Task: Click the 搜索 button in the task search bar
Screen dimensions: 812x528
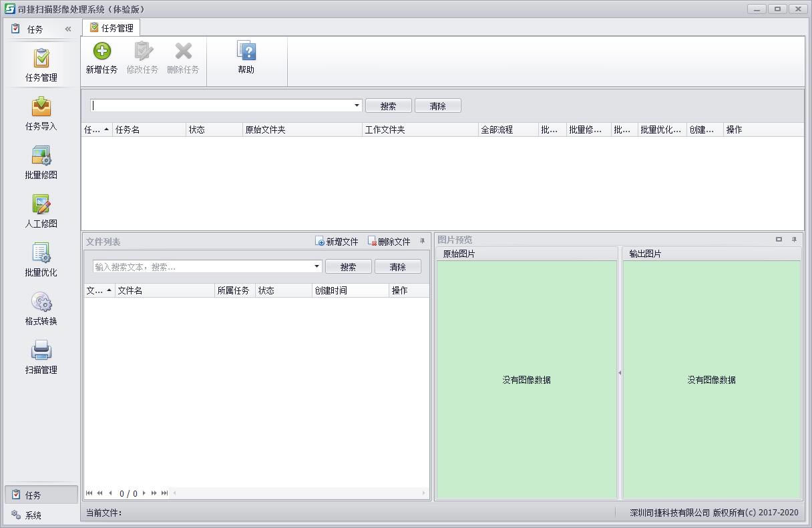Action: coord(388,105)
